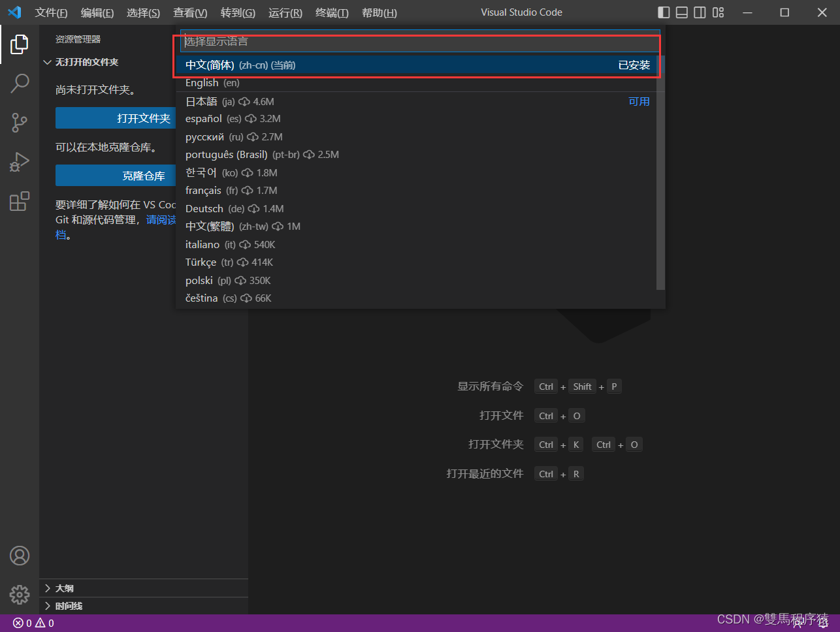Open the 请阅读 documentation link
The image size is (840, 632).
[x=161, y=220]
